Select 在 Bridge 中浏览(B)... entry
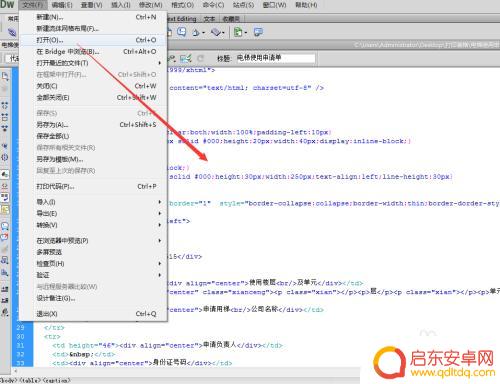 (x=93, y=52)
